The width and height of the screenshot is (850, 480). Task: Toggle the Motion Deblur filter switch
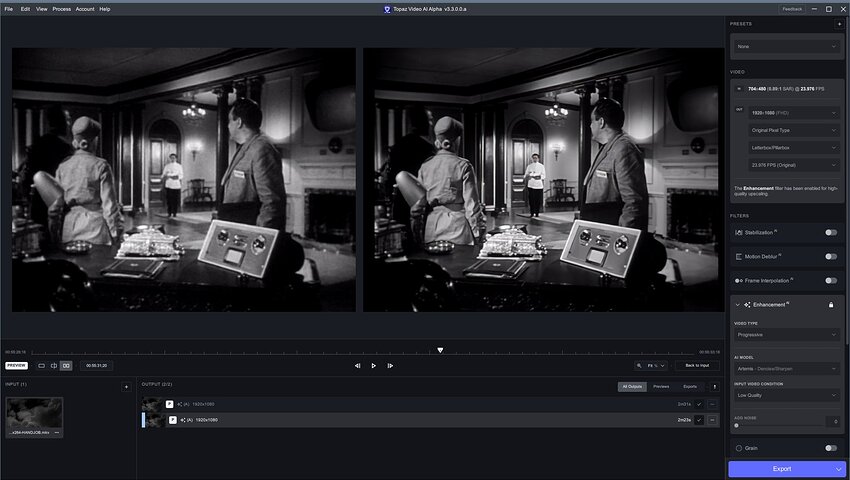point(830,257)
